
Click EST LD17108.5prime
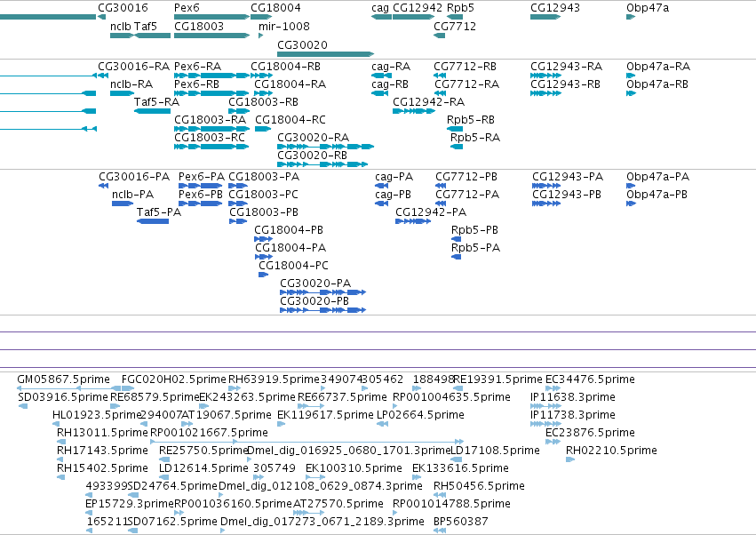click(x=458, y=459)
